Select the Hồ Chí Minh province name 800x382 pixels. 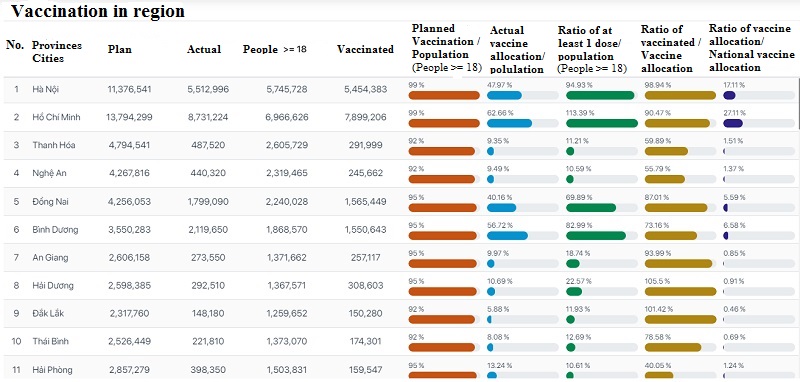click(56, 117)
